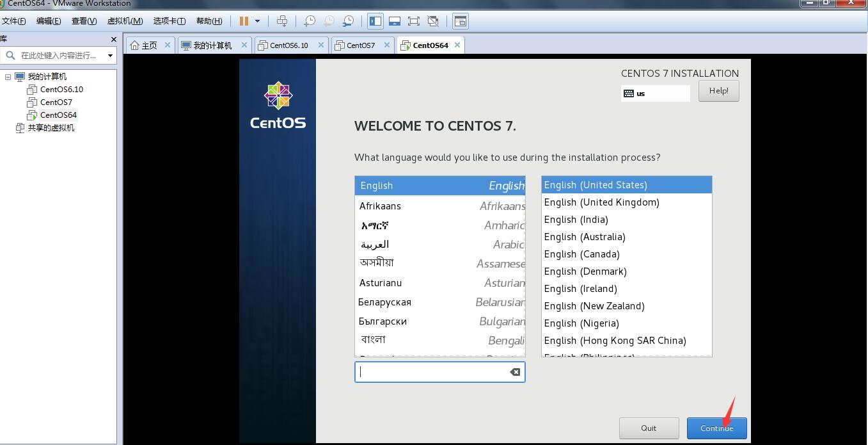
Task: Close the CentOS7 tab
Action: [x=388, y=45]
